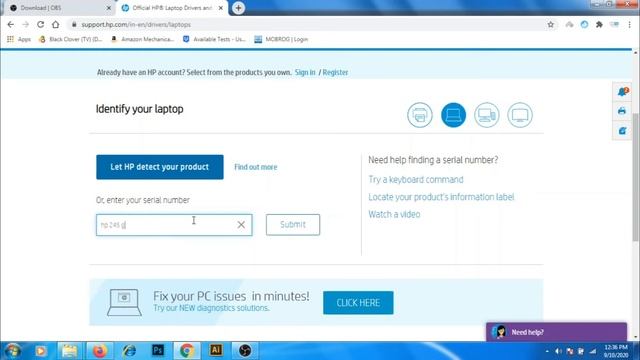Click the print page sidebar icon

click(x=622, y=111)
